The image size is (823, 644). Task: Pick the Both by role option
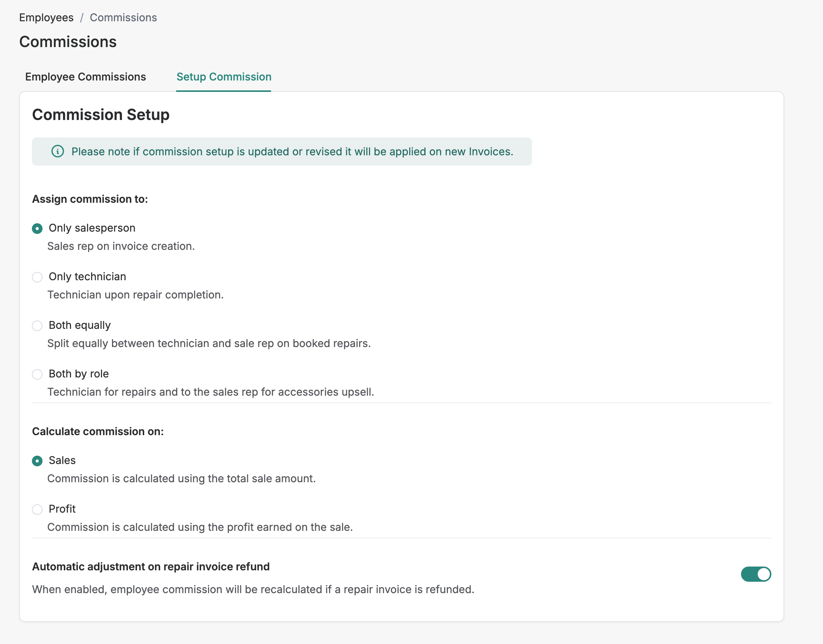tap(37, 374)
